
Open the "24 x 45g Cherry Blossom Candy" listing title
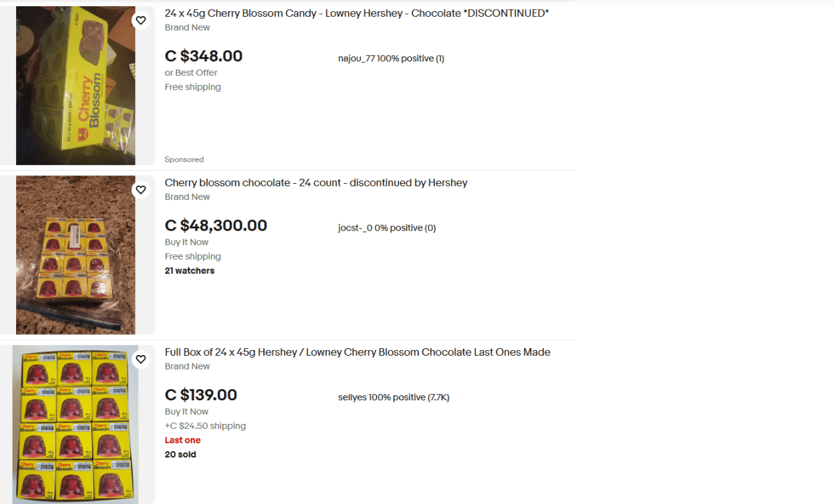pyautogui.click(x=356, y=13)
